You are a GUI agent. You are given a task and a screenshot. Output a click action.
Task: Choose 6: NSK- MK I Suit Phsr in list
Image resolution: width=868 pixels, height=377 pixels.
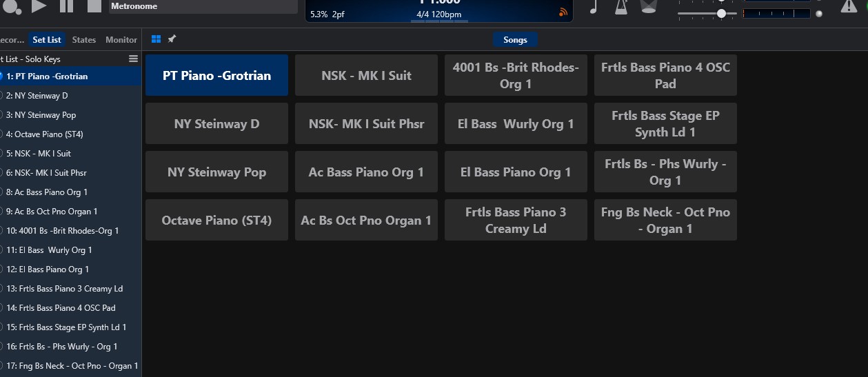pyautogui.click(x=70, y=172)
